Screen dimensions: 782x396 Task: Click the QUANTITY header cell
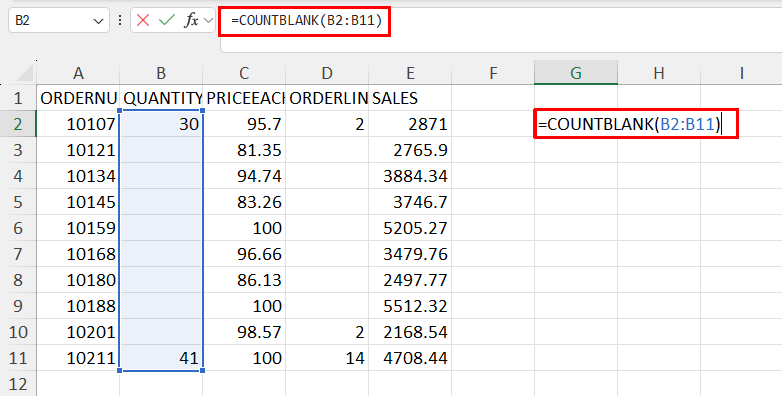pos(161,98)
